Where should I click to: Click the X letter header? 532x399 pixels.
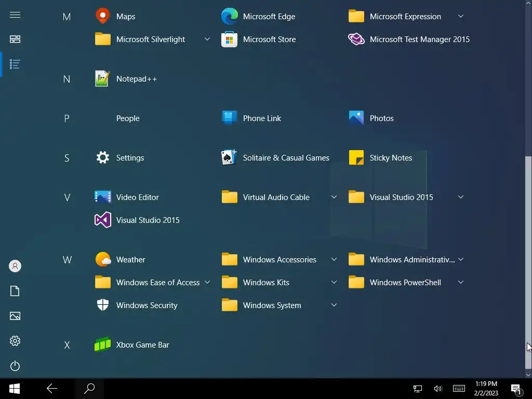click(67, 345)
